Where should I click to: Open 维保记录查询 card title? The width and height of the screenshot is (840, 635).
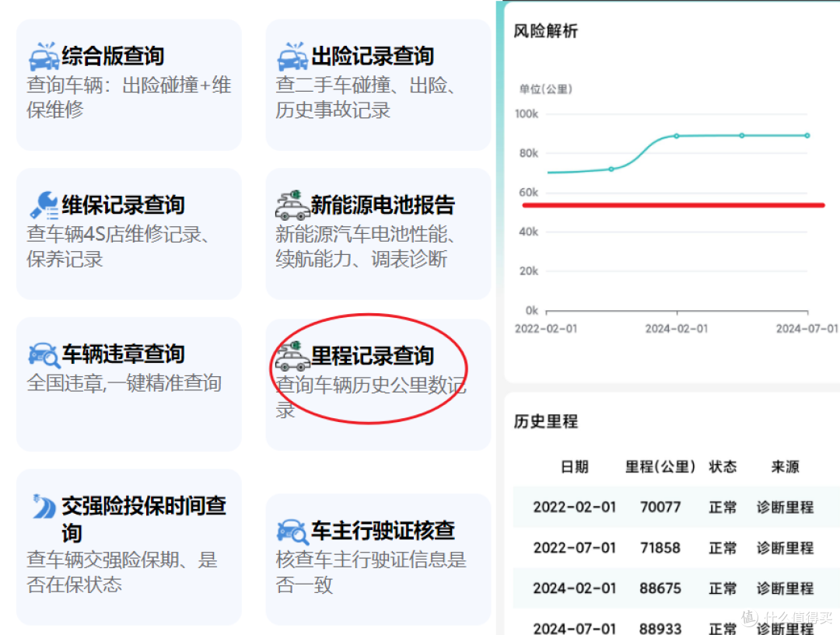[123, 205]
